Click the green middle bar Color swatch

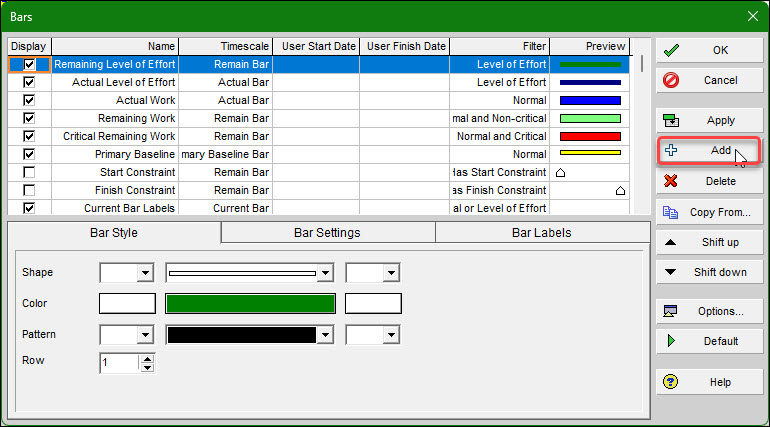click(250, 303)
